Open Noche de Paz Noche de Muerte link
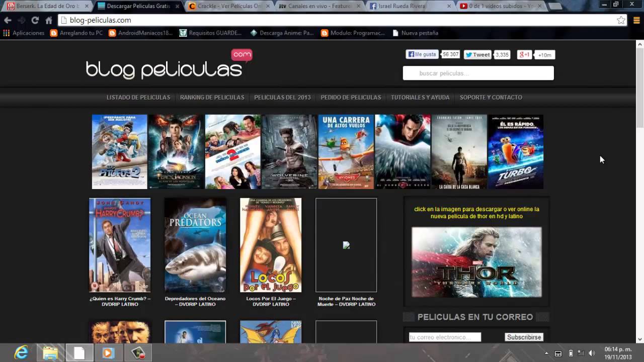Screen dimensions: 644x362 click(346, 301)
